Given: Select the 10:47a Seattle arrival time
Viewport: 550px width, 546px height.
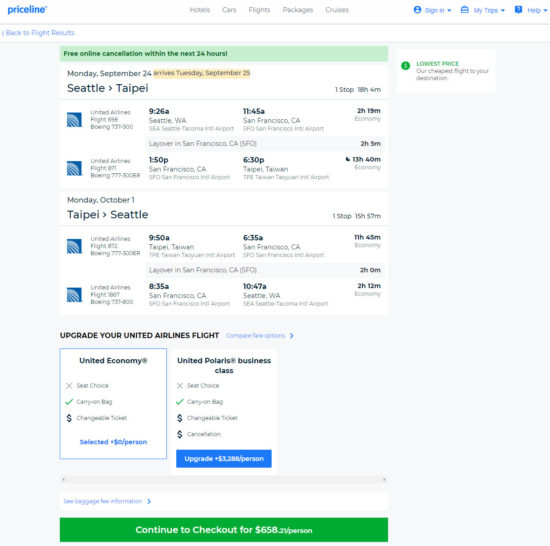Looking at the screenshot, I should (x=255, y=287).
